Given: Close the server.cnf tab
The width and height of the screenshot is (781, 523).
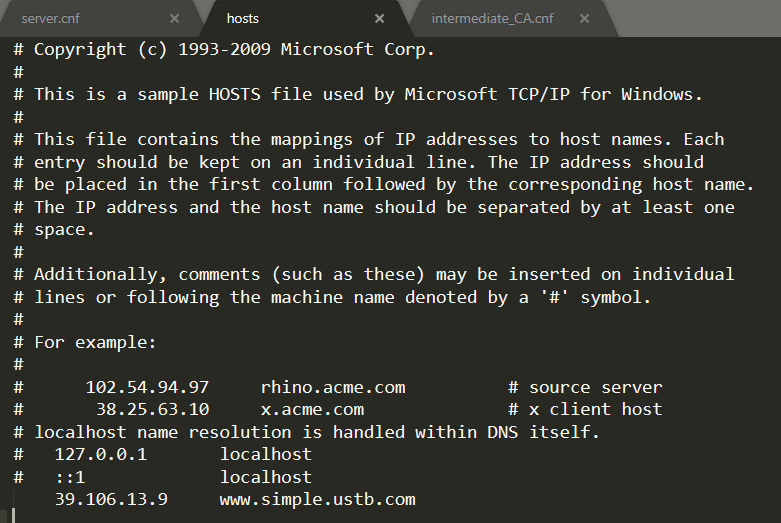Looking at the screenshot, I should point(175,18).
